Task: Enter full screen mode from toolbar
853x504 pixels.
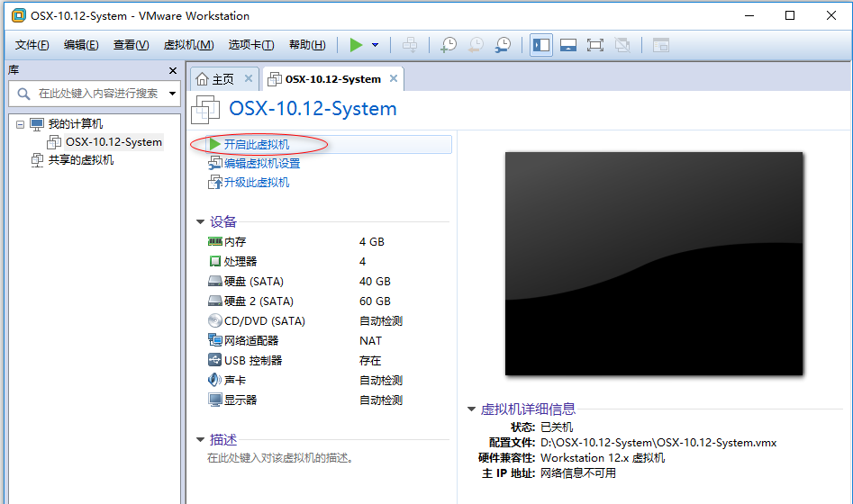Action: 594,45
